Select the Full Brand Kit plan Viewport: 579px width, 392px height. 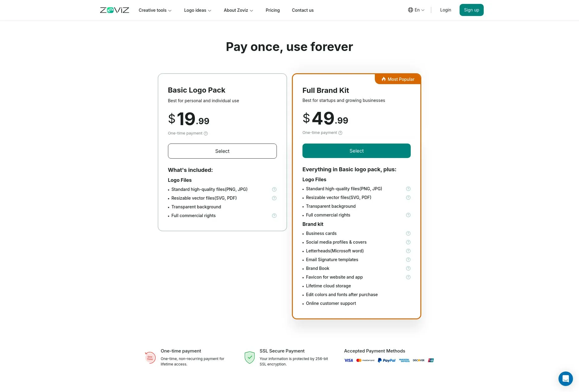[356, 150]
